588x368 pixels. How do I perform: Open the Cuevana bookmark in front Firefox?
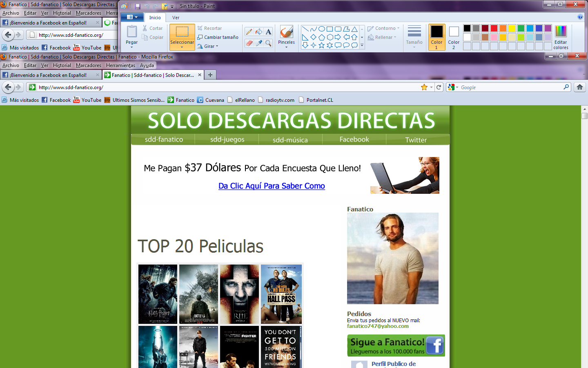(x=211, y=100)
